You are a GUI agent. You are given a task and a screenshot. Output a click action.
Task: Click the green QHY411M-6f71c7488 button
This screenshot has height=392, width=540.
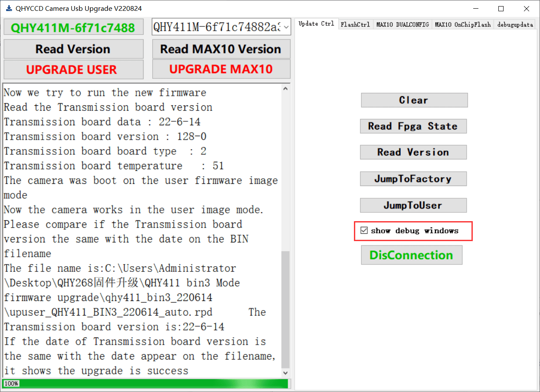73,28
